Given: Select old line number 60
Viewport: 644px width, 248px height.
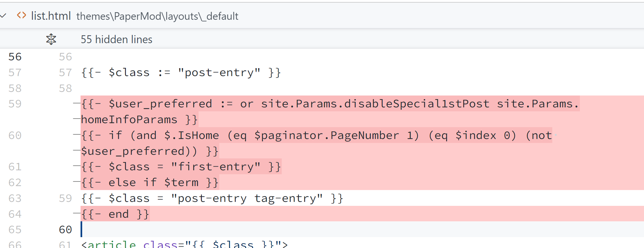Looking at the screenshot, I should [15, 135].
